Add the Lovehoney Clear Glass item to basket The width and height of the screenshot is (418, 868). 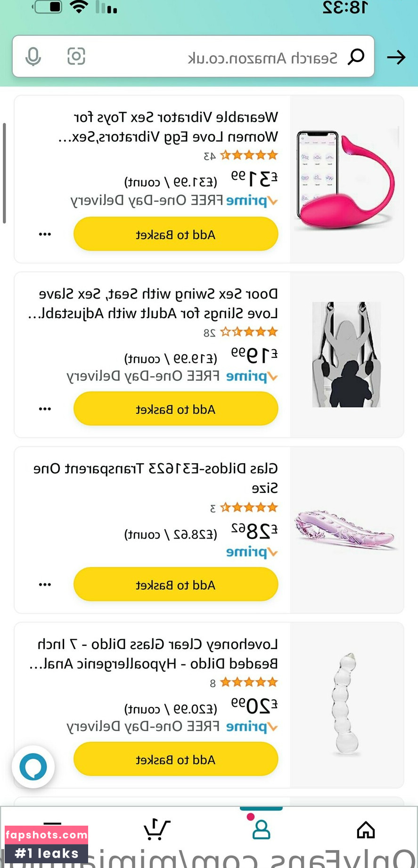pos(176,759)
